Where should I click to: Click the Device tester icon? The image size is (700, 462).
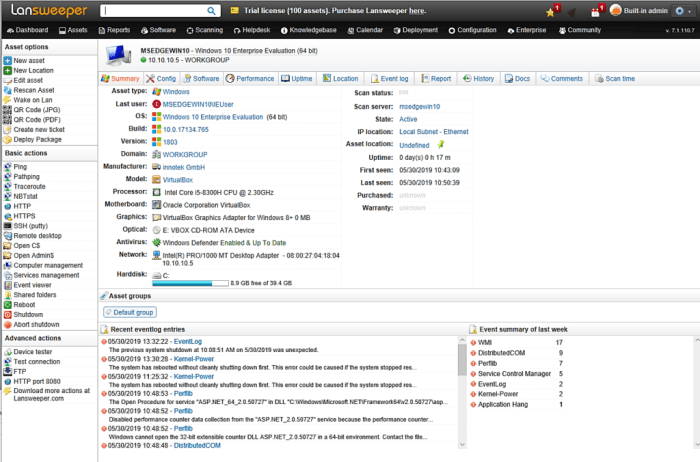click(8, 352)
